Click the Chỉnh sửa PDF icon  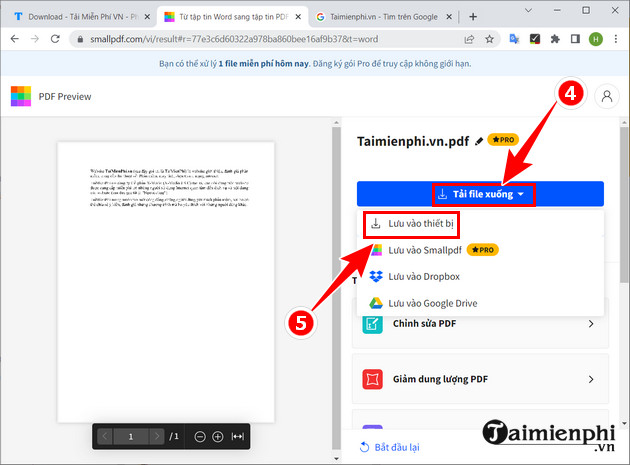[372, 324]
